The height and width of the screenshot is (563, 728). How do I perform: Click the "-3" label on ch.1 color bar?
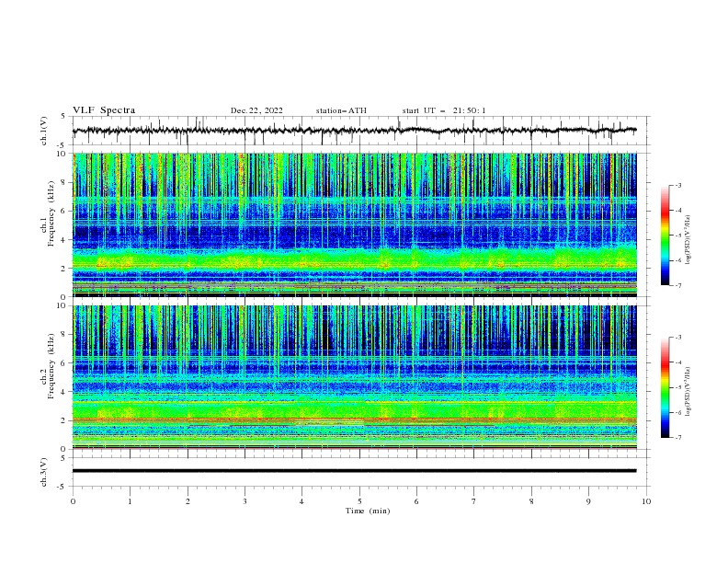677,185
